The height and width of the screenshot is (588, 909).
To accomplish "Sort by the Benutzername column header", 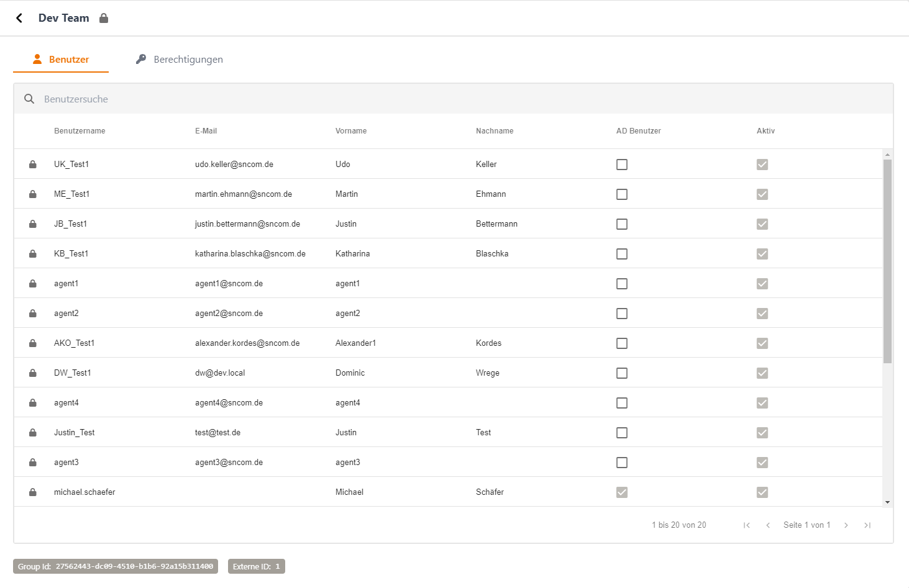I will (80, 131).
